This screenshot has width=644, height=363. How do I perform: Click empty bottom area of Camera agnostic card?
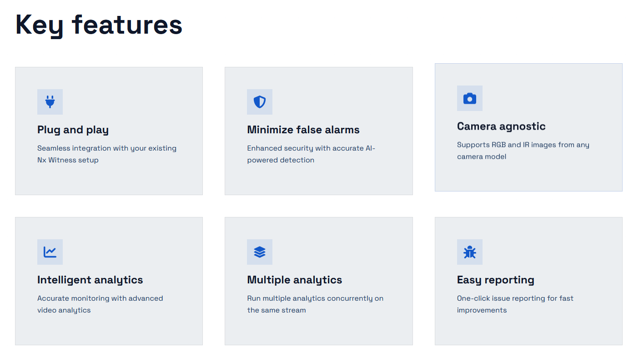pos(528,177)
